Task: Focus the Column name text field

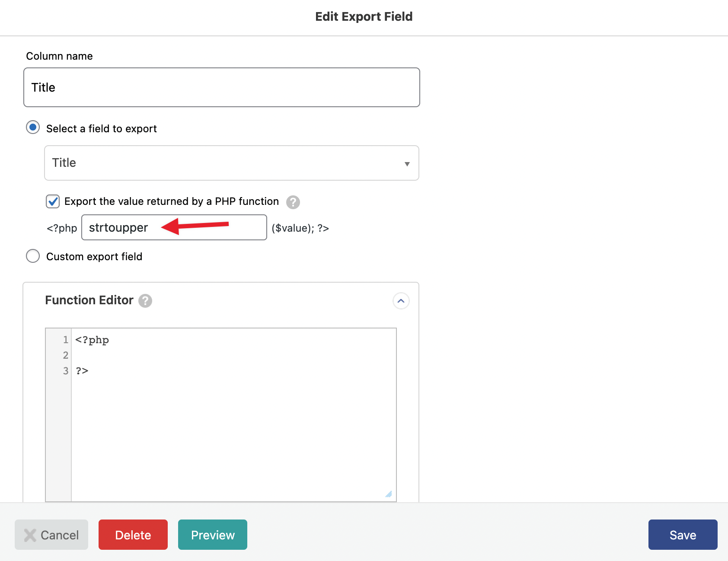Action: (221, 87)
